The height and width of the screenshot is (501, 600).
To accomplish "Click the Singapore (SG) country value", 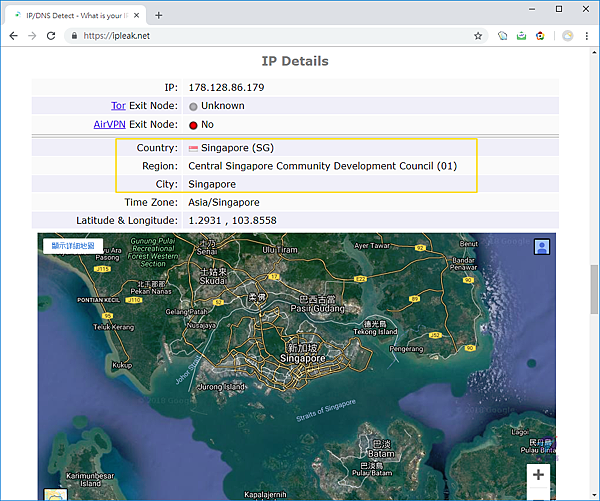I will (237, 148).
